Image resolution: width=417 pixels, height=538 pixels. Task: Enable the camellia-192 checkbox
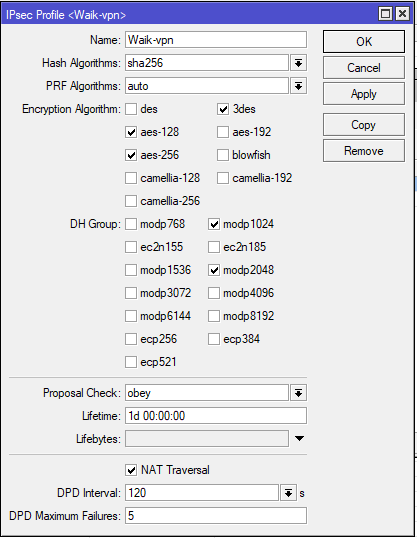pyautogui.click(x=223, y=178)
